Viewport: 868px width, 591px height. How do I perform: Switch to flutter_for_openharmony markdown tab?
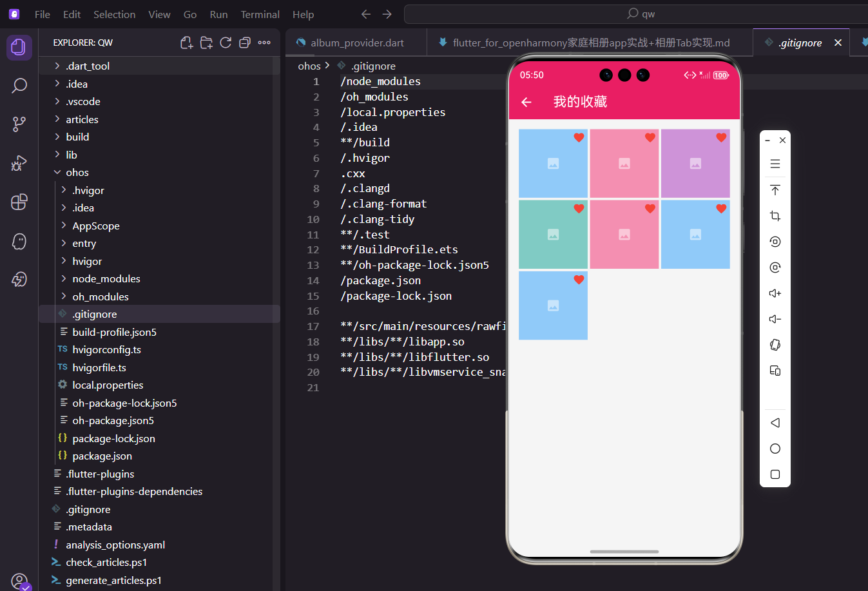[x=589, y=43]
